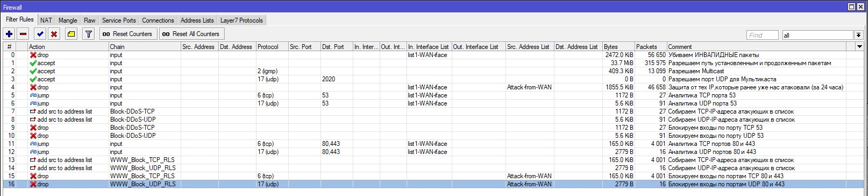Click inside the Find search field
Viewport: 868px width, 196px height.
(763, 35)
